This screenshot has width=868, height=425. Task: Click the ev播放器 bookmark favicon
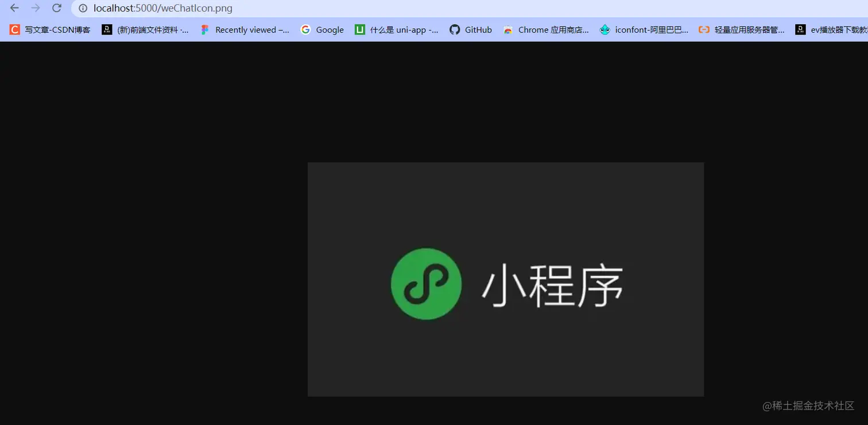(x=800, y=30)
